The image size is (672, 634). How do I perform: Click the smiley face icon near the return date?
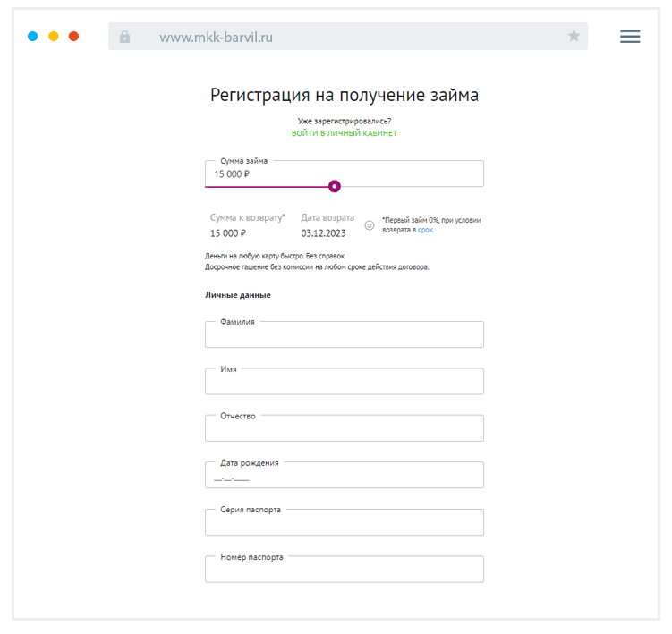[x=370, y=225]
